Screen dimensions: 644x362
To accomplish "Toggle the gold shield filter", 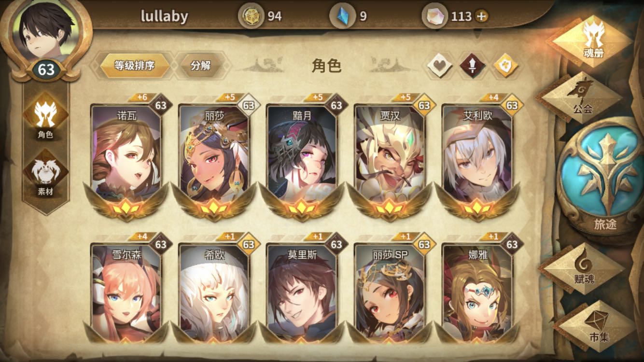I will [505, 66].
